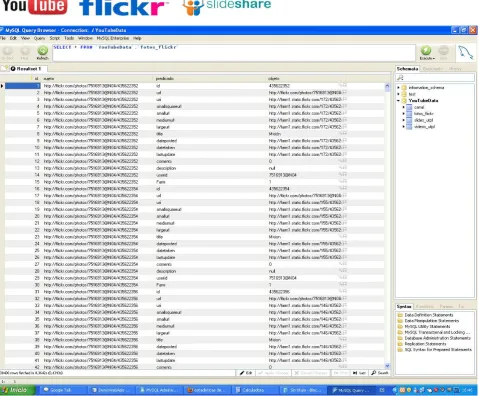The height and width of the screenshot is (396, 479).
Task: Expand the information_schema database node
Action: click(398, 88)
